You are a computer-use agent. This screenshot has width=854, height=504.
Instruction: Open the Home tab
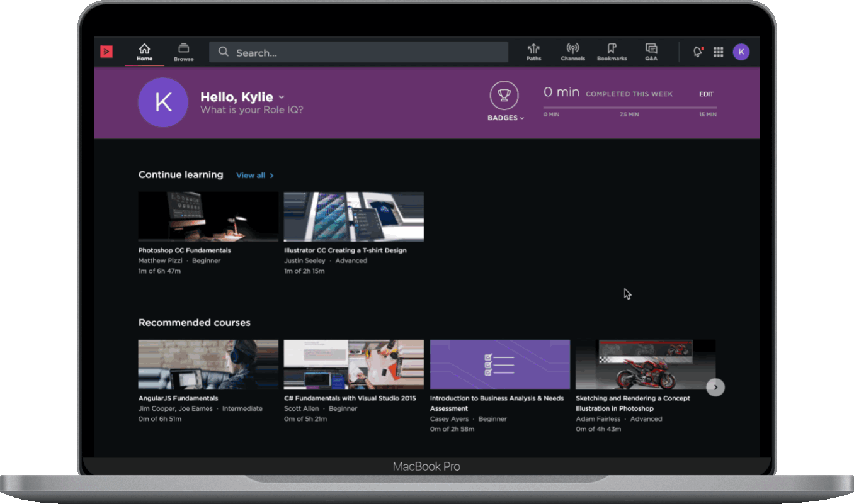coord(144,52)
